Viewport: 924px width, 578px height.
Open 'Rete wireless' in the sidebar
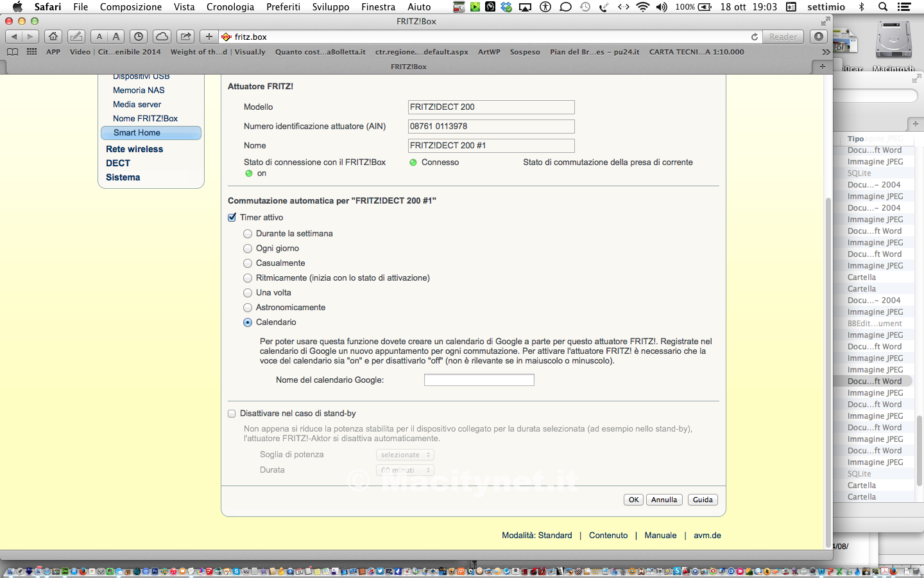135,149
